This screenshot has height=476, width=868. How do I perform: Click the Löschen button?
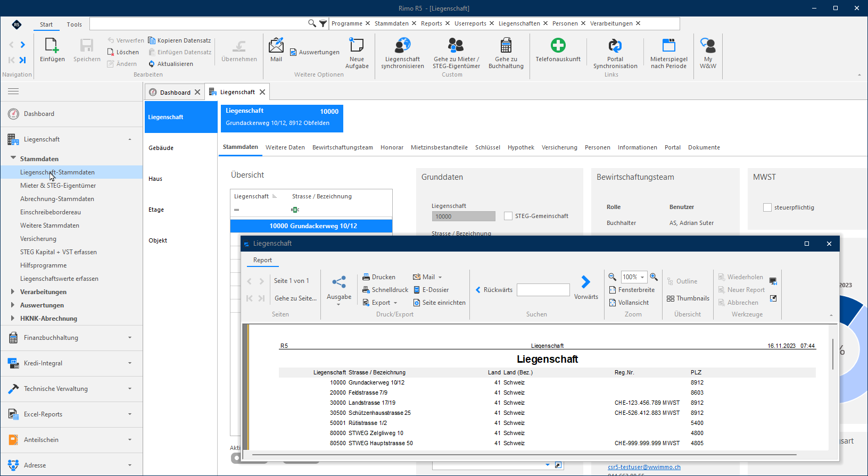[x=123, y=52]
